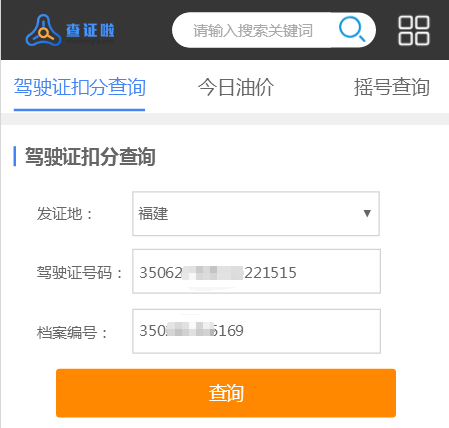449x428 pixels.
Task: Click the 发证地 field label
Action: point(65,214)
